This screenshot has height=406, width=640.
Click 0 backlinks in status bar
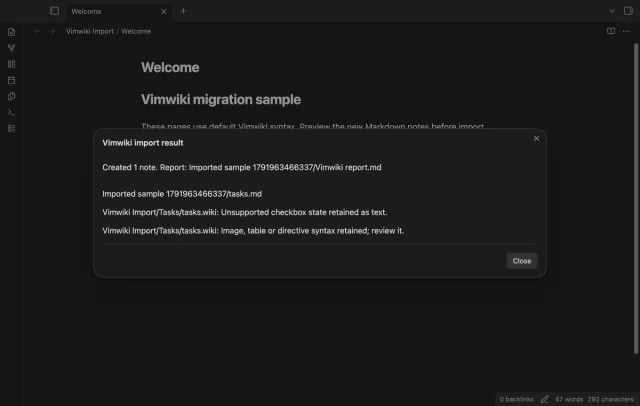(x=516, y=399)
